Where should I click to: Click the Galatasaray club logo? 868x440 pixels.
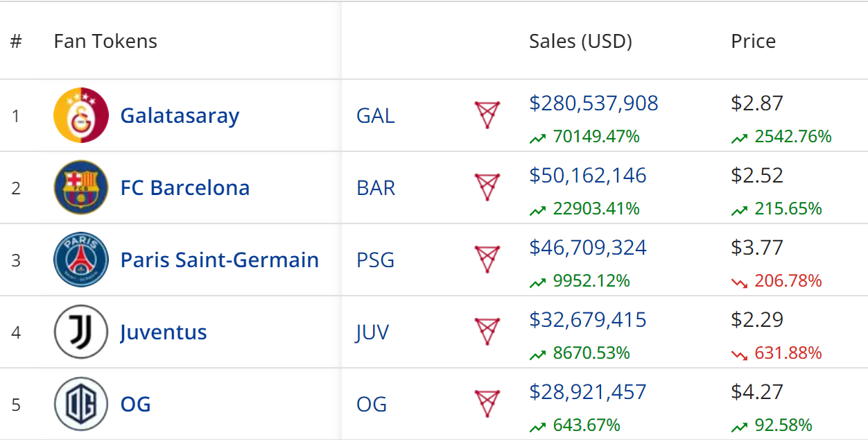tap(81, 115)
